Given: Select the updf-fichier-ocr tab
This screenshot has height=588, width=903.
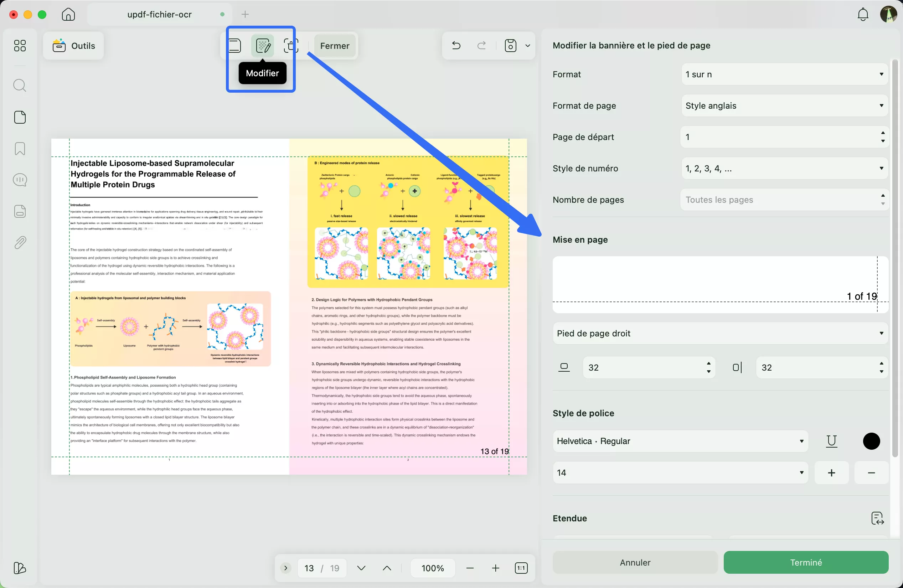Looking at the screenshot, I should (159, 14).
